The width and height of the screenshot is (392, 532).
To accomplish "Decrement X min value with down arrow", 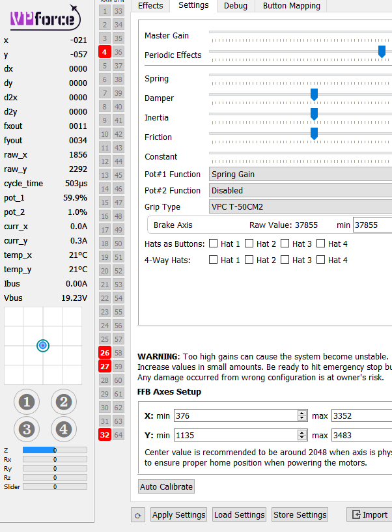I will point(301,418).
